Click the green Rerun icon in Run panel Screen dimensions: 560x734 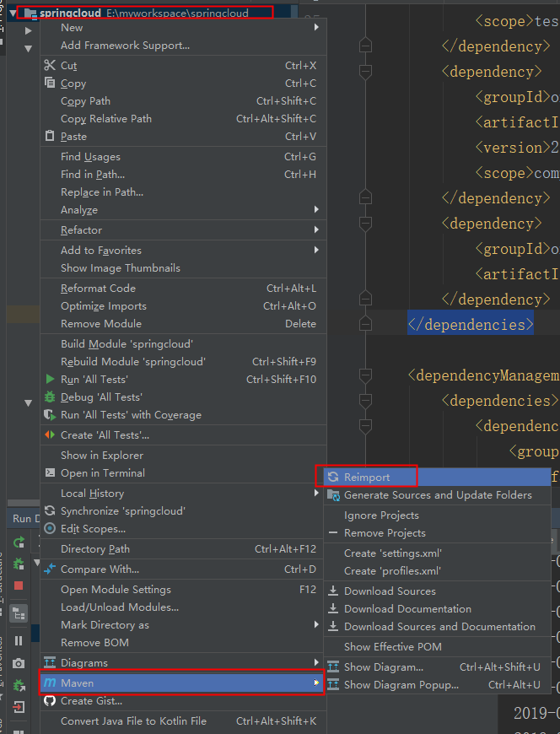[19, 542]
